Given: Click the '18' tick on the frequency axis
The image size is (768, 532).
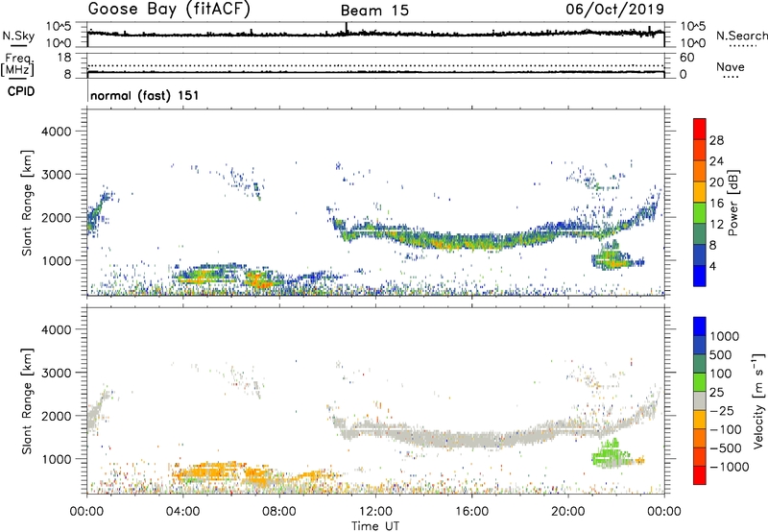Looking at the screenshot, I should [x=64, y=58].
